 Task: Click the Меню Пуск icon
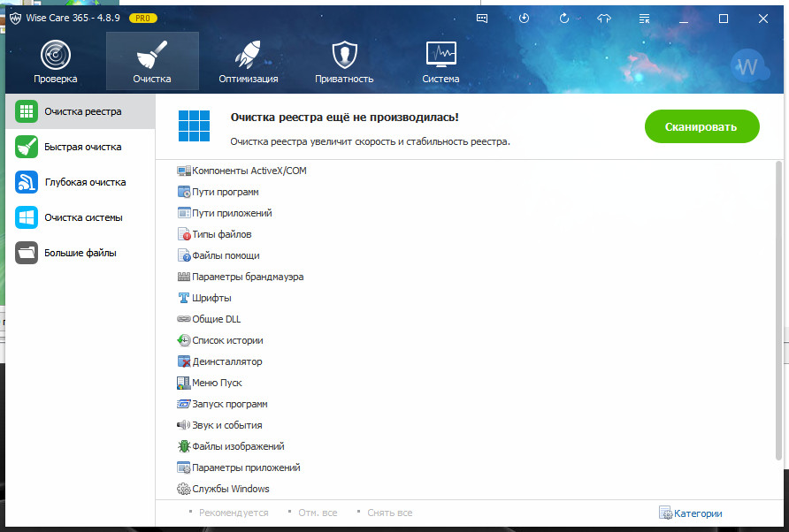184,383
